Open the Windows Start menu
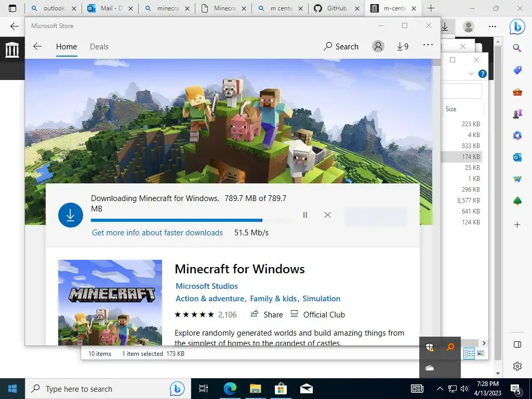This screenshot has width=532, height=399. [12, 389]
